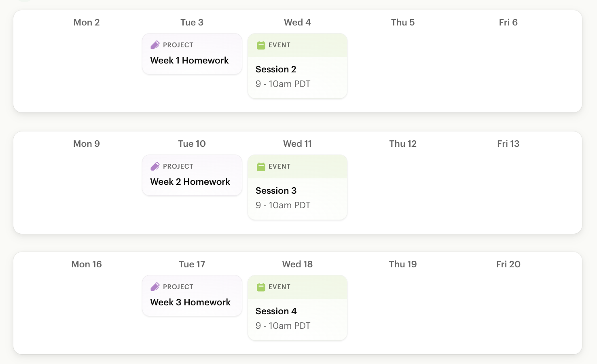The height and width of the screenshot is (364, 597).
Task: Select the Mon 2 day header
Action: click(x=87, y=23)
